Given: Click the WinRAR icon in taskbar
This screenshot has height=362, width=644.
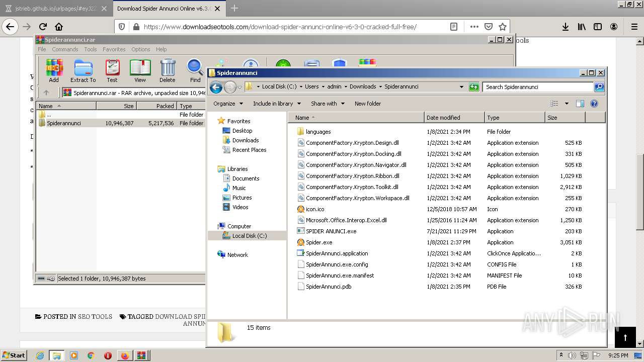Looking at the screenshot, I should [x=141, y=355].
